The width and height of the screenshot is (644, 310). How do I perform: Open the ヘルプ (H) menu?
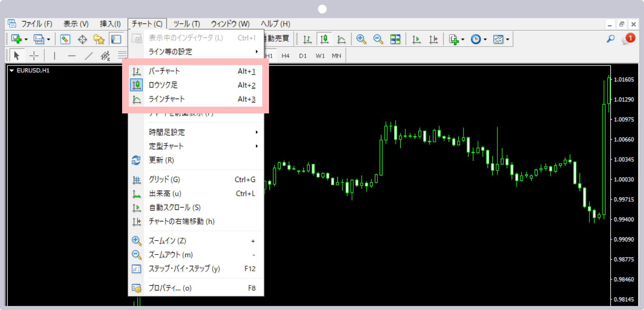(276, 24)
